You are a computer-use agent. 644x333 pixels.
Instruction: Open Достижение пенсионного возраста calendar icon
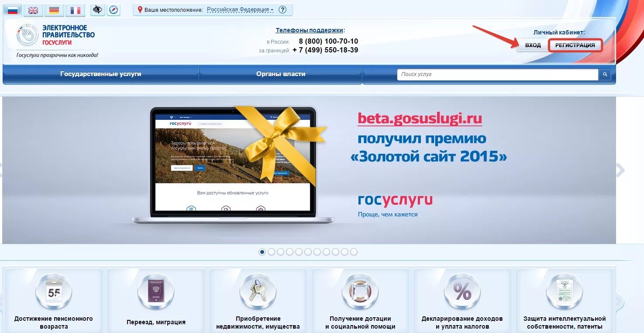pyautogui.click(x=54, y=291)
